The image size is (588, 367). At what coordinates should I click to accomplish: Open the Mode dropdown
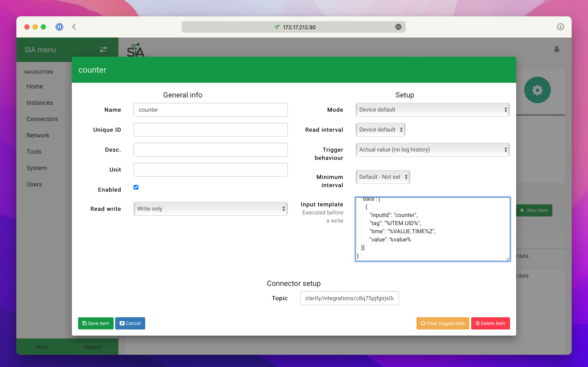[x=432, y=110]
